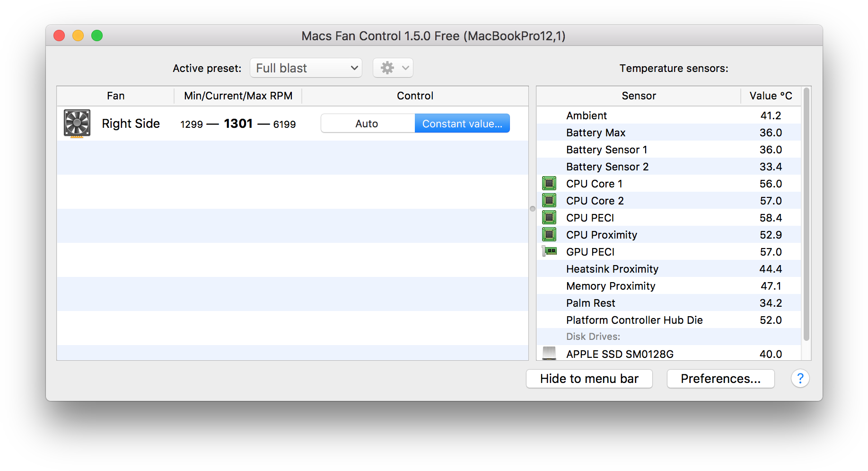
Task: Open the Active preset dropdown
Action: point(306,68)
